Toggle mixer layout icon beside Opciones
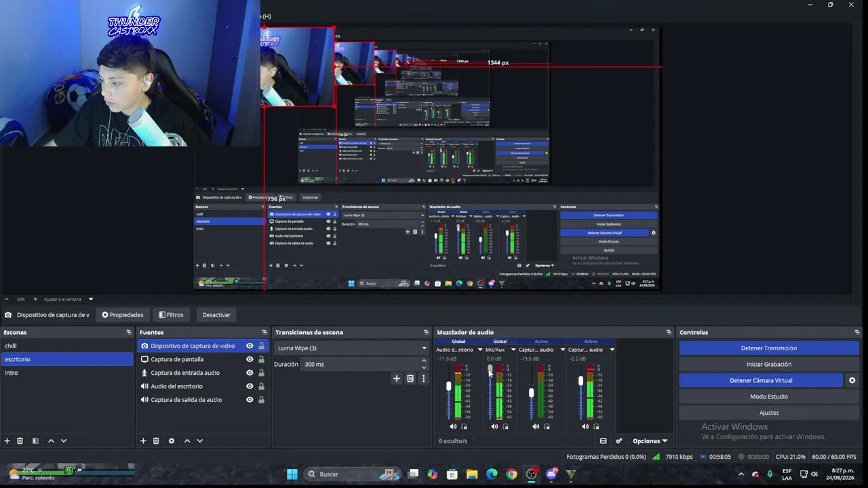 tap(603, 441)
